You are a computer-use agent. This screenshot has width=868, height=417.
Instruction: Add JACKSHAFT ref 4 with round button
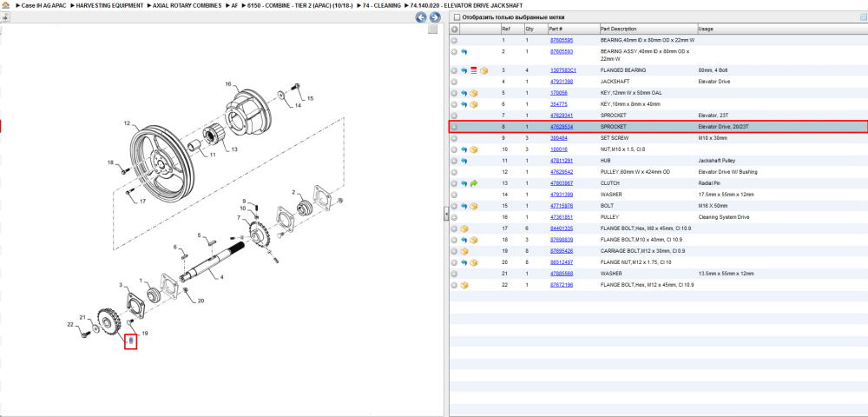point(455,82)
